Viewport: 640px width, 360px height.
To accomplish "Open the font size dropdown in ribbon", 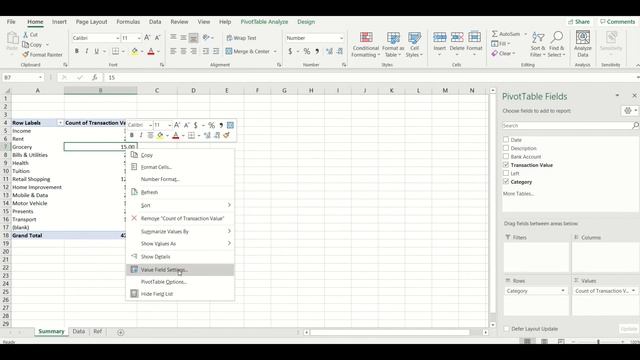I will [x=139, y=38].
